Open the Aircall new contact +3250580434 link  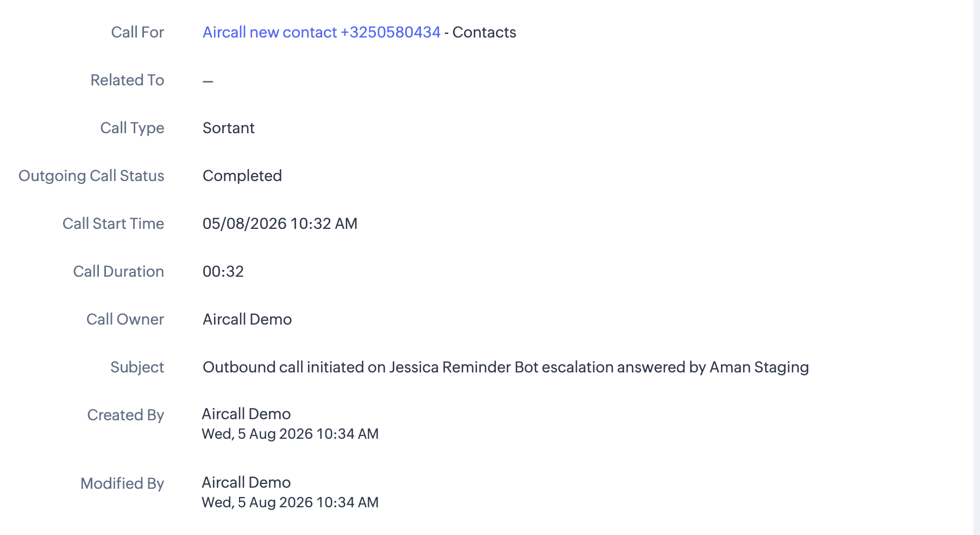(321, 32)
